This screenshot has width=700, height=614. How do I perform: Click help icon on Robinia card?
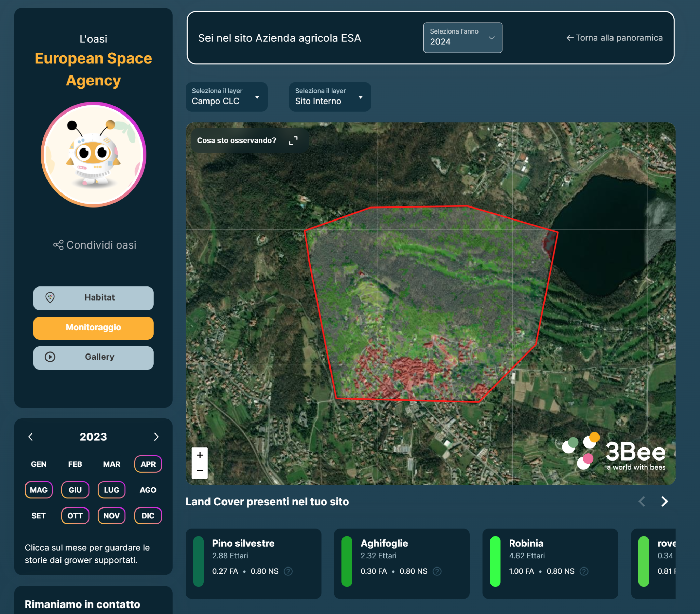(584, 571)
